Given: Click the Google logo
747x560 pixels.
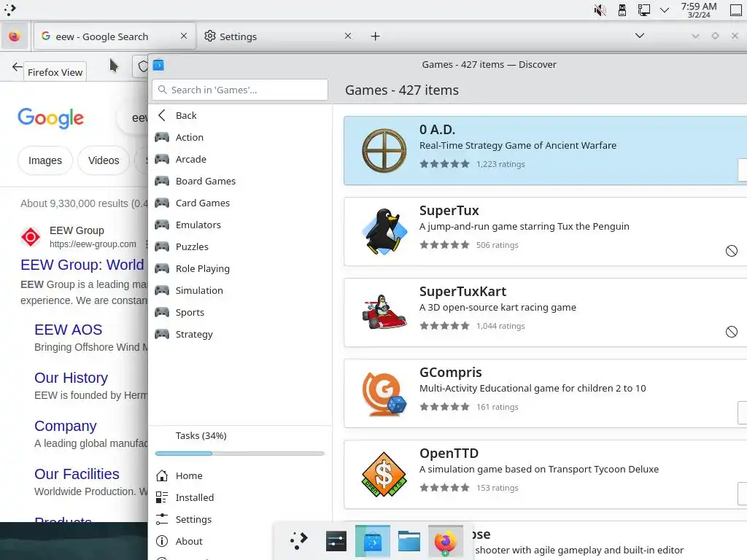Looking at the screenshot, I should click(50, 118).
